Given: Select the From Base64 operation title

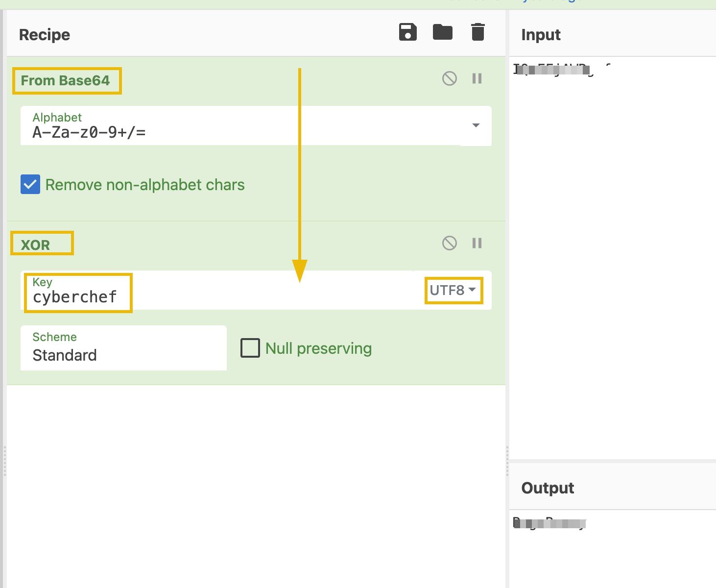Looking at the screenshot, I should click(67, 80).
